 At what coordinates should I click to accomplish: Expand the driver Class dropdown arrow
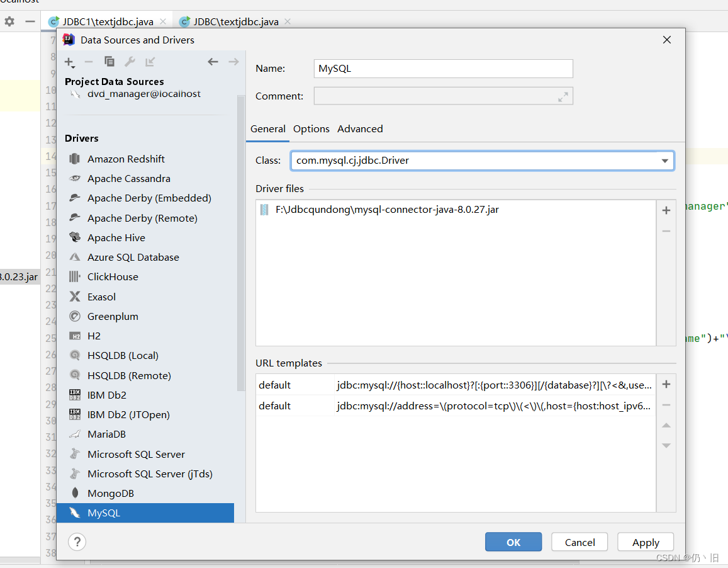(665, 161)
